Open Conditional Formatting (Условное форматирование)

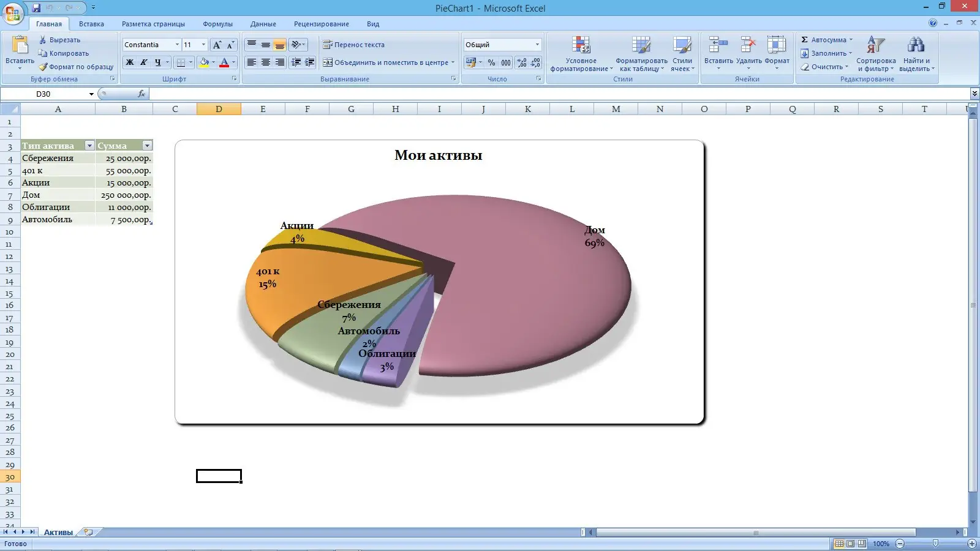click(x=581, y=54)
